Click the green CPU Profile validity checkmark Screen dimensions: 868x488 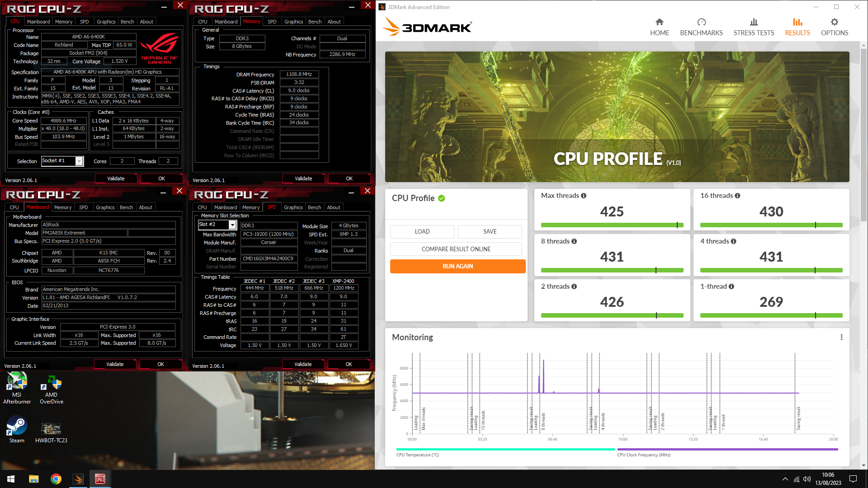(442, 198)
